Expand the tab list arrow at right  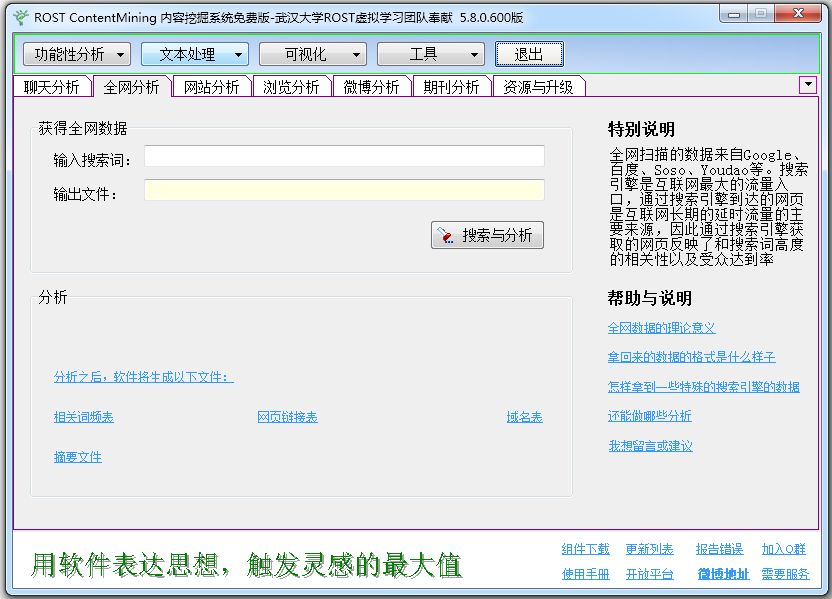pyautogui.click(x=808, y=85)
